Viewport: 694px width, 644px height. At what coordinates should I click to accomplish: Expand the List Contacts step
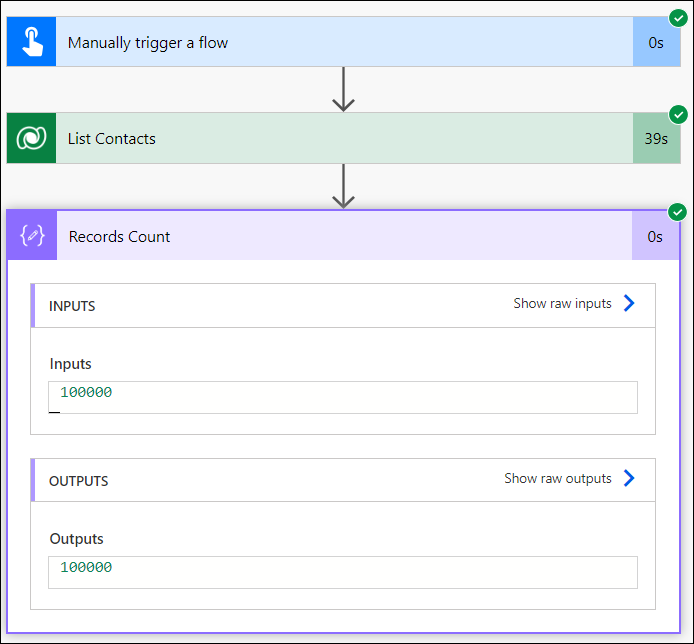point(344,138)
